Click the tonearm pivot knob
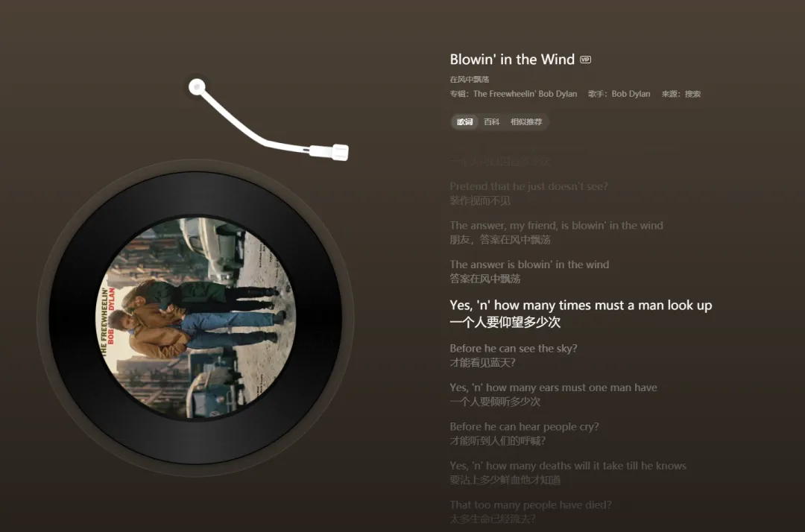Image resolution: width=805 pixels, height=532 pixels. pos(197,86)
